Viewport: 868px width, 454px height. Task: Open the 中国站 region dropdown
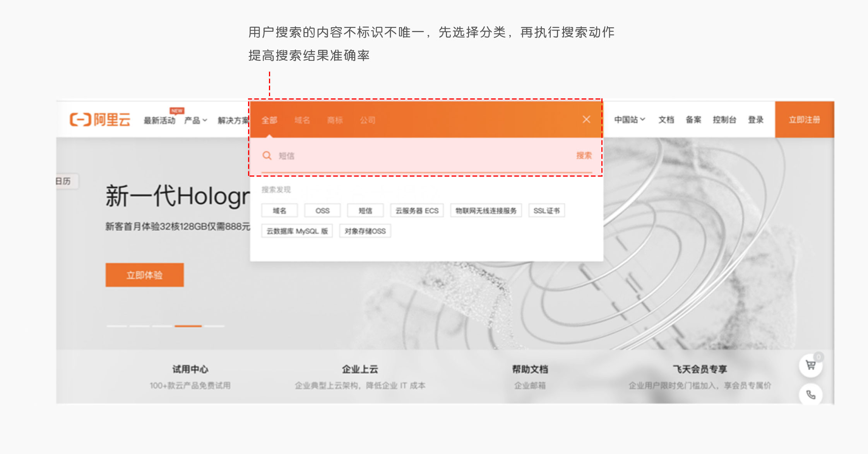(629, 120)
